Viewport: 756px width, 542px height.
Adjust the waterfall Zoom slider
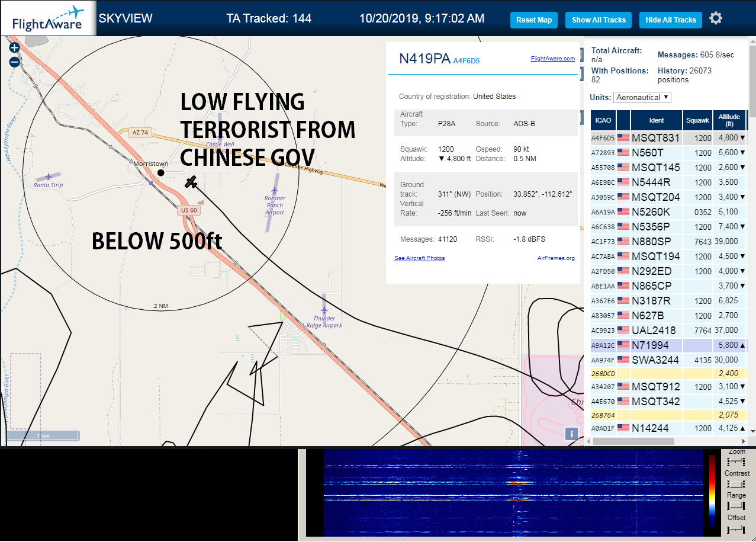click(x=736, y=461)
